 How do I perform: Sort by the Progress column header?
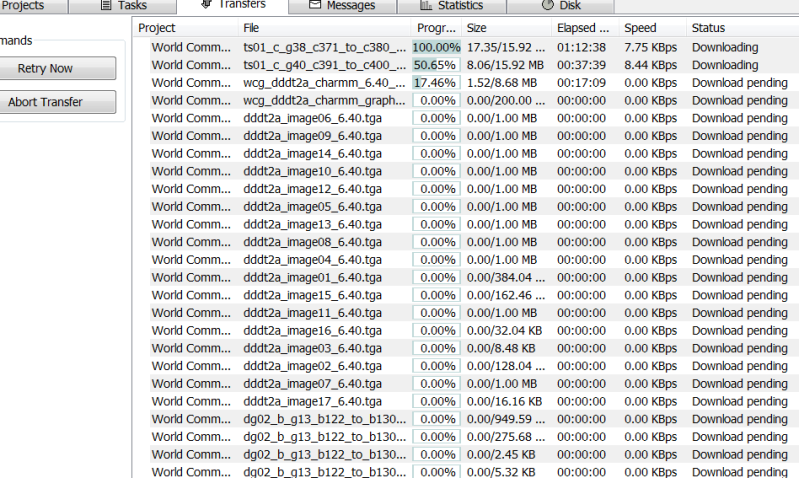tap(436, 28)
